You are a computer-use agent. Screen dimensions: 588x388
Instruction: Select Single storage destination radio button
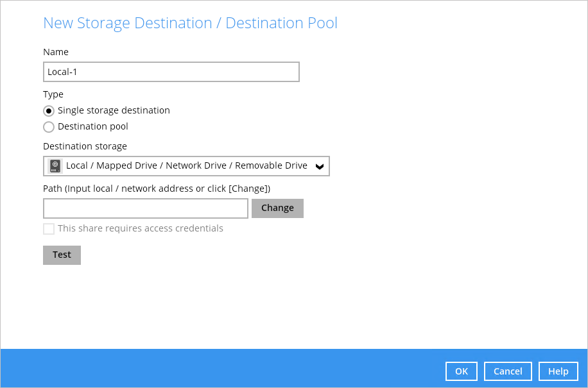(x=49, y=111)
